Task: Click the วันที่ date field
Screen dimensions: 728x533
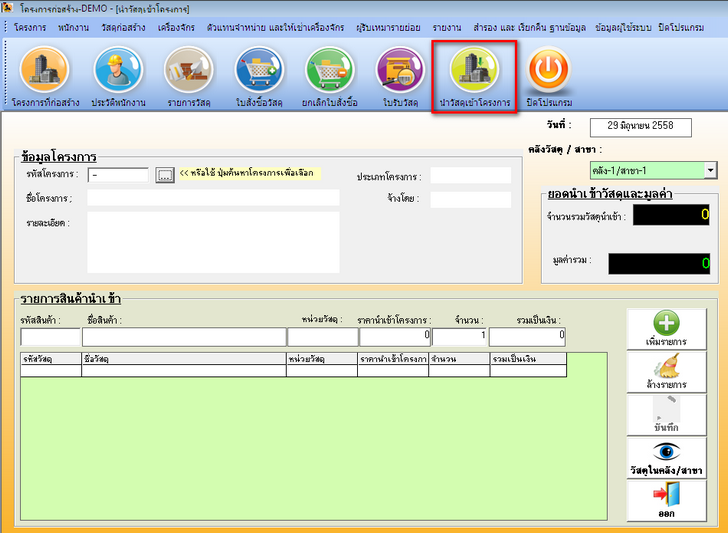Action: click(640, 127)
